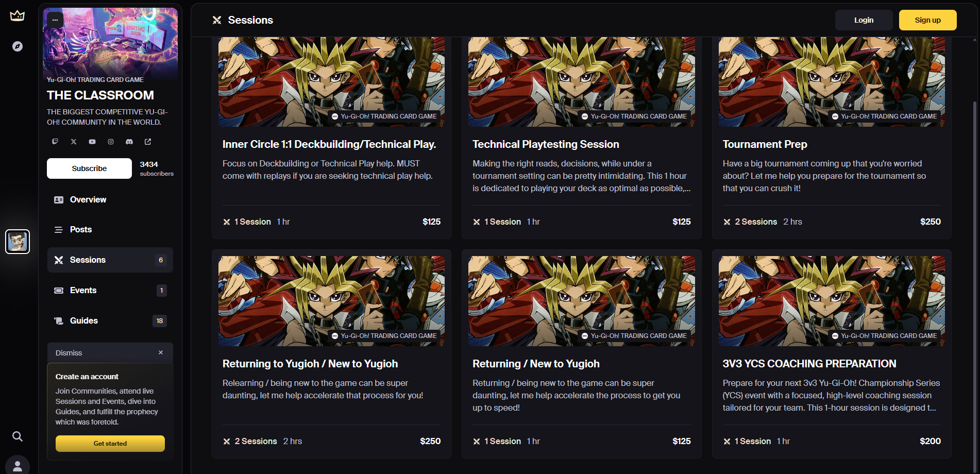Image resolution: width=980 pixels, height=474 pixels.
Task: Click the external link share icon
Action: pyautogui.click(x=148, y=142)
